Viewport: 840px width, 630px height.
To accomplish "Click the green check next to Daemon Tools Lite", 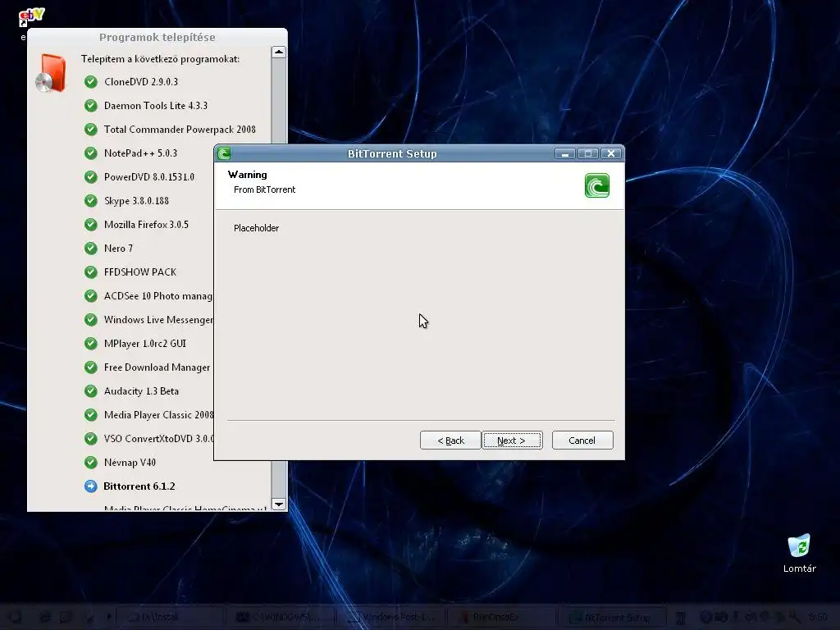I will (x=91, y=106).
